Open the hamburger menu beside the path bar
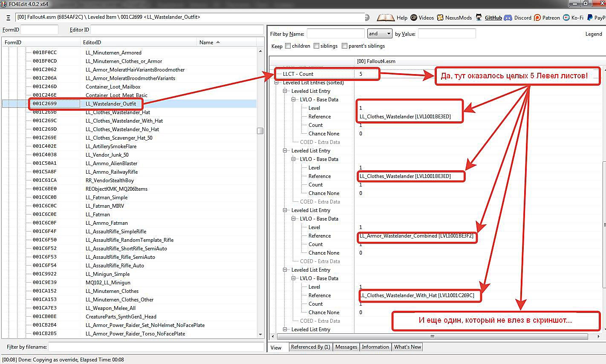The height and width of the screenshot is (364, 606). pos(8,18)
